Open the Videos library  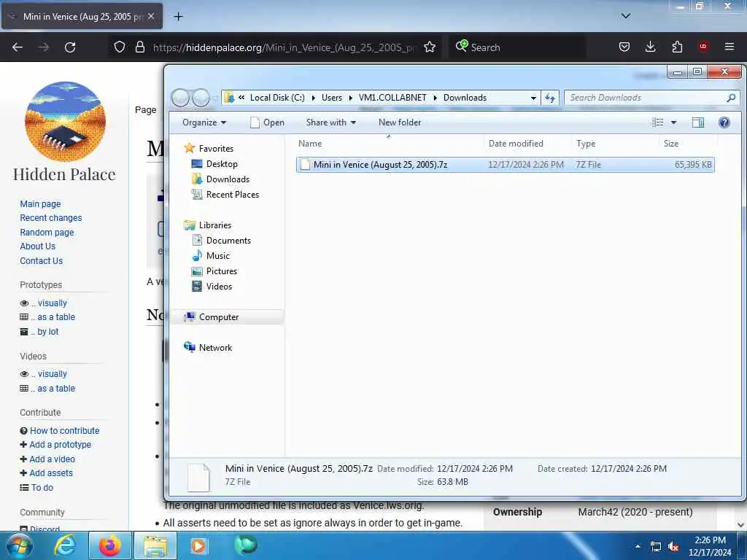click(x=219, y=286)
